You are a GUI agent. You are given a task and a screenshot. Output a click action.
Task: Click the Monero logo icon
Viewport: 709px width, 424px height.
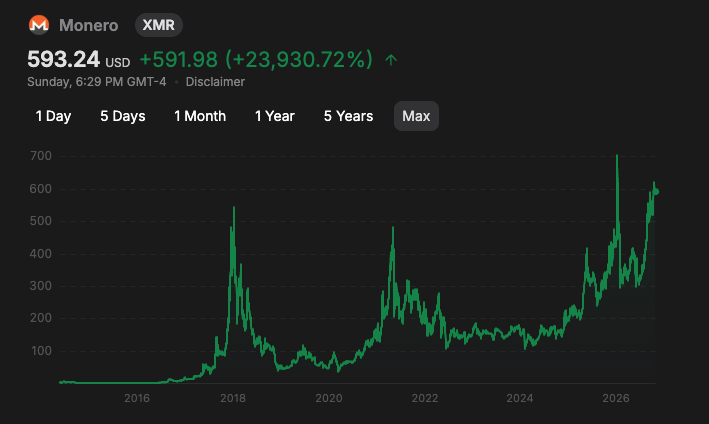39,25
